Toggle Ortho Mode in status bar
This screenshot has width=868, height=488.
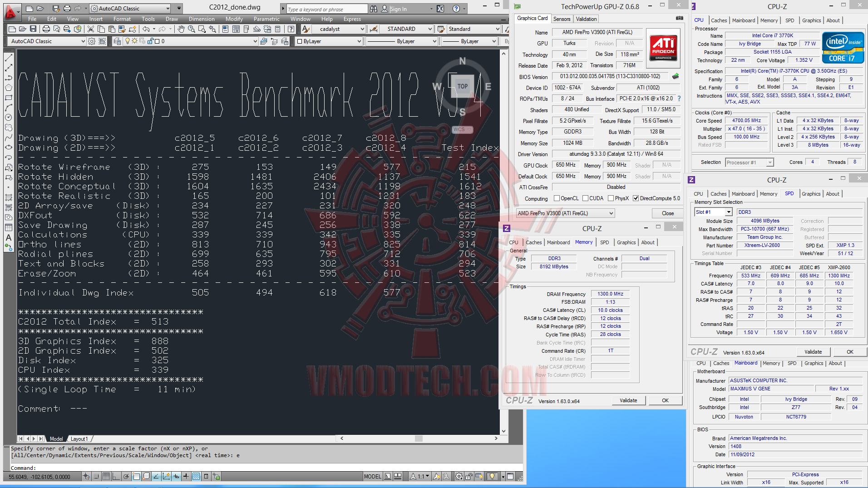116,476
